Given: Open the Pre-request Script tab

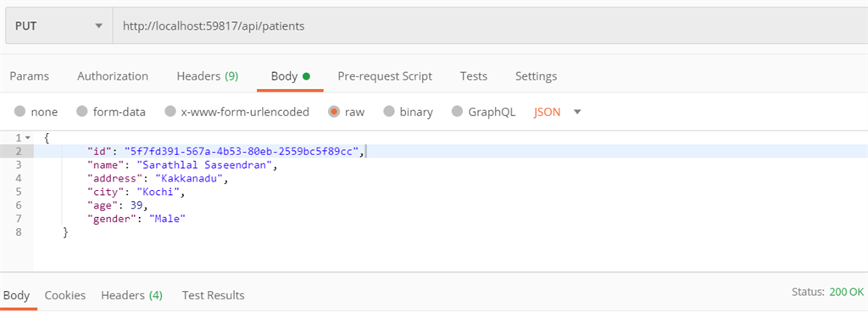Looking at the screenshot, I should coord(385,76).
